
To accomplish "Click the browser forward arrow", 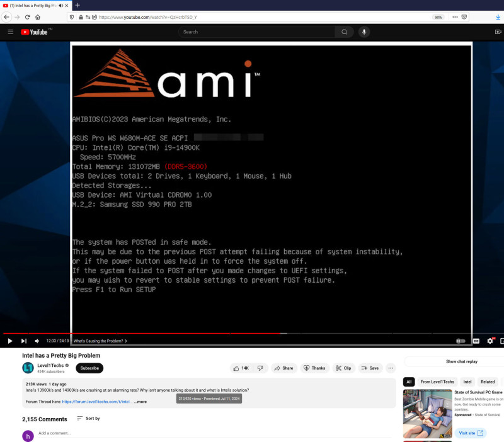I will [18, 17].
